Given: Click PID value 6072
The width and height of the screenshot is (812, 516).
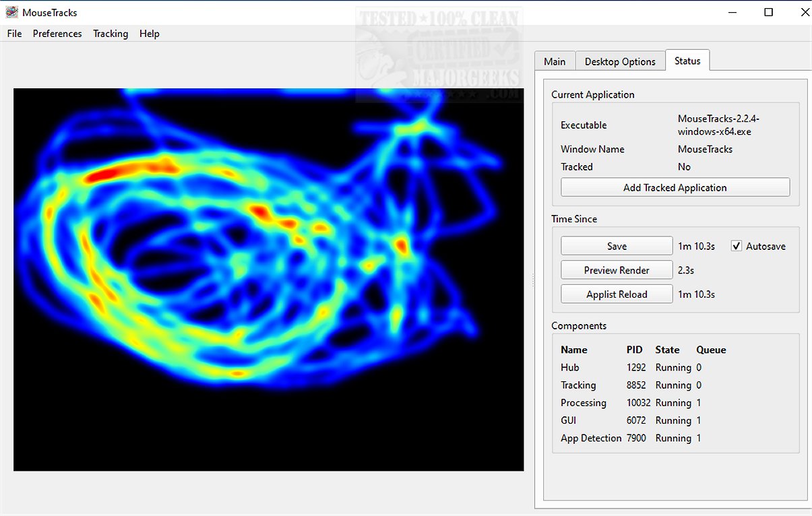Looking at the screenshot, I should point(636,420).
